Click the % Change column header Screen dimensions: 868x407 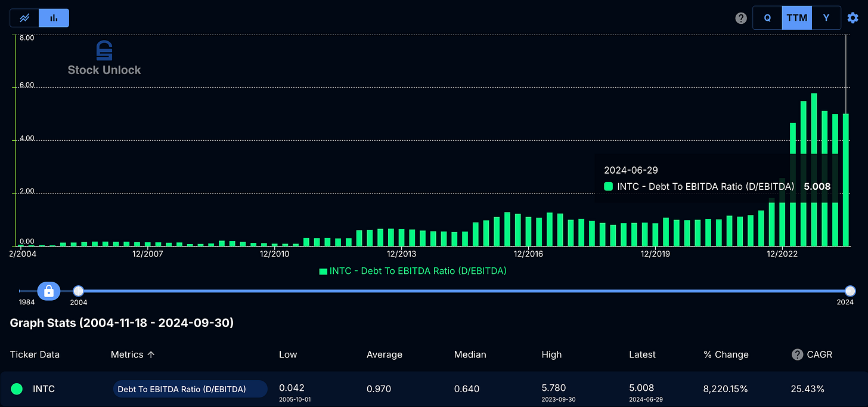click(726, 354)
